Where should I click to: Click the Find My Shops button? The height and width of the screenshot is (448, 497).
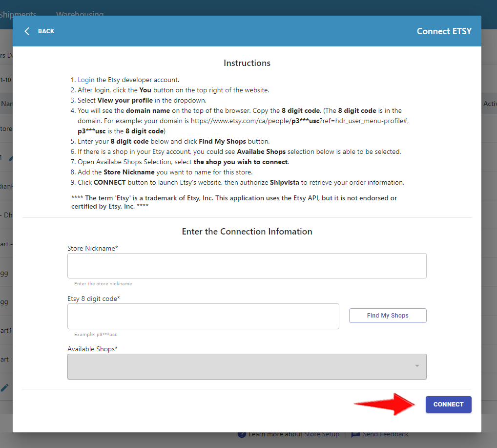387,316
